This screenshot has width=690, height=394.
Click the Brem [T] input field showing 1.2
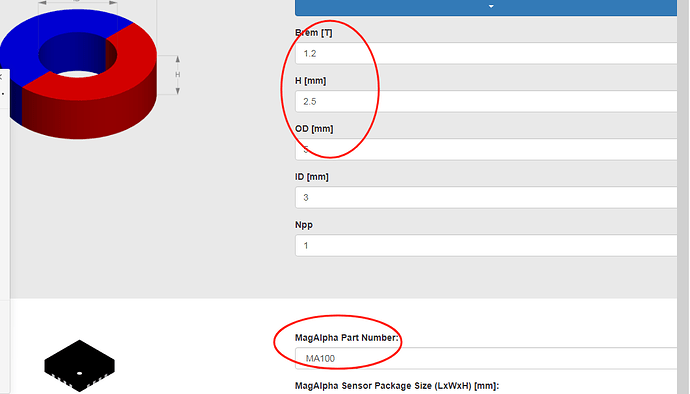coord(486,54)
